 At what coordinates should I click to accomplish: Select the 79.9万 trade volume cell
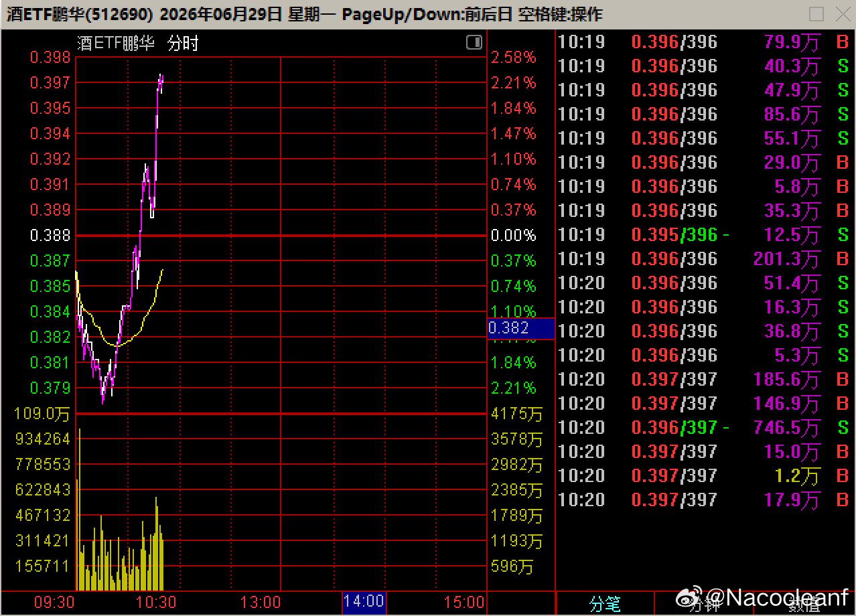click(792, 42)
